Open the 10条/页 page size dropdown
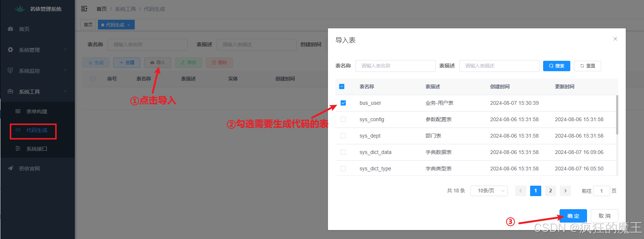644x239 pixels. 489,191
